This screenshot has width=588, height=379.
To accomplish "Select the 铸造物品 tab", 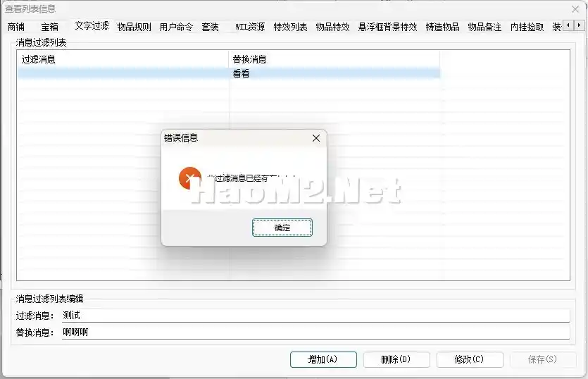I will click(x=442, y=27).
